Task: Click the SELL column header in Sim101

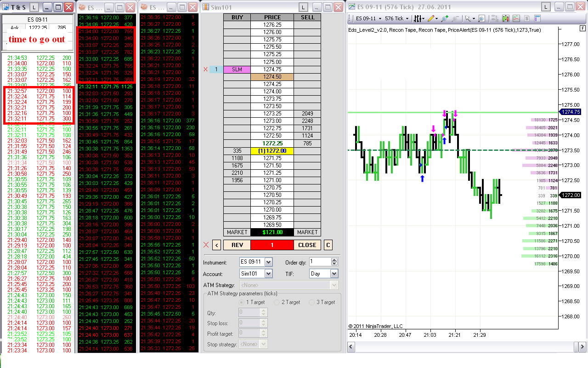Action: pos(307,17)
